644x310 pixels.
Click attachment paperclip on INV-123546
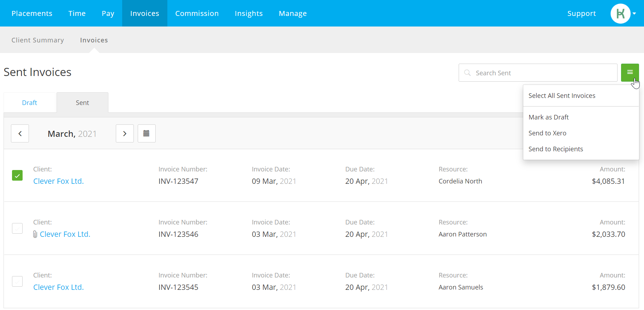[35, 234]
